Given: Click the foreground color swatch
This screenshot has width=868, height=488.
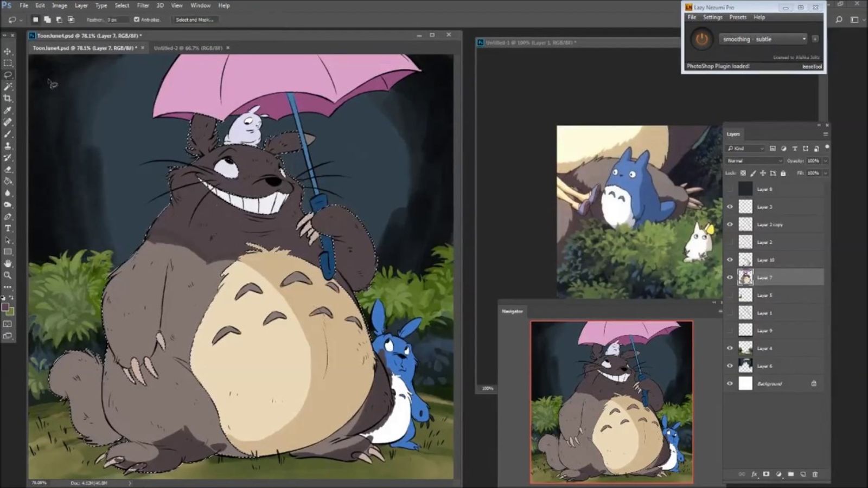Looking at the screenshot, I should point(5,307).
